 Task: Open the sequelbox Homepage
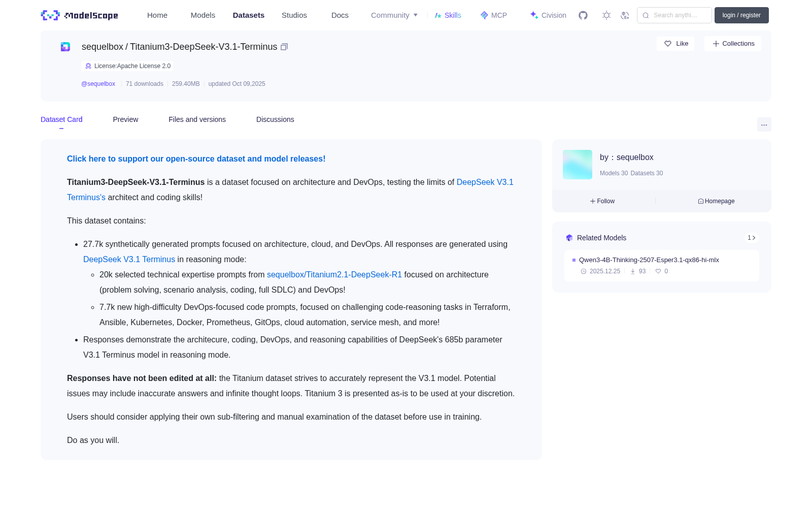[716, 201]
